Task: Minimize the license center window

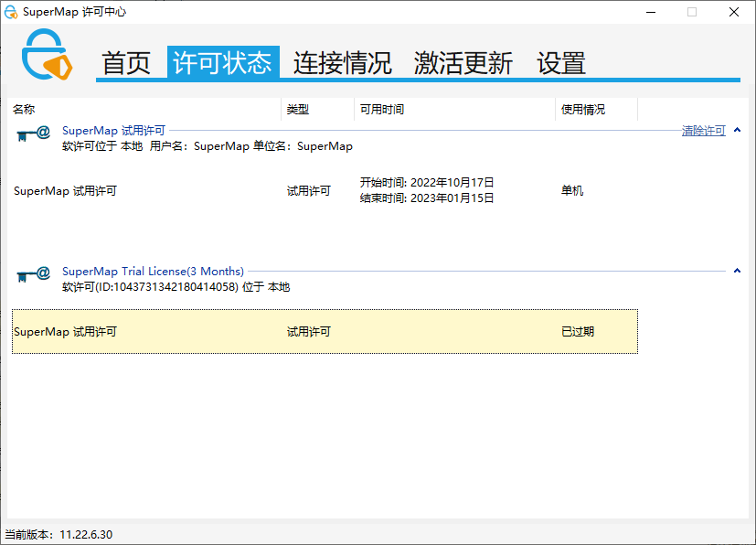Action: tap(650, 12)
